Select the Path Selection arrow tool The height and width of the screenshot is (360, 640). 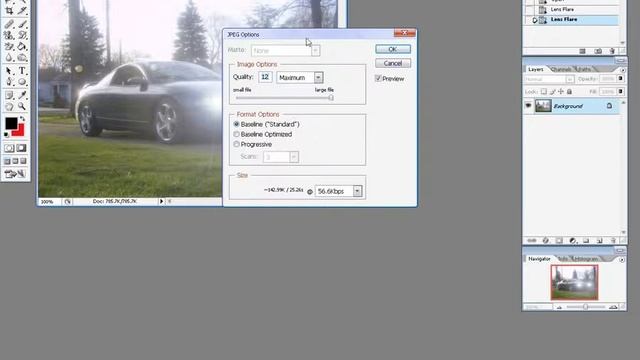9,71
